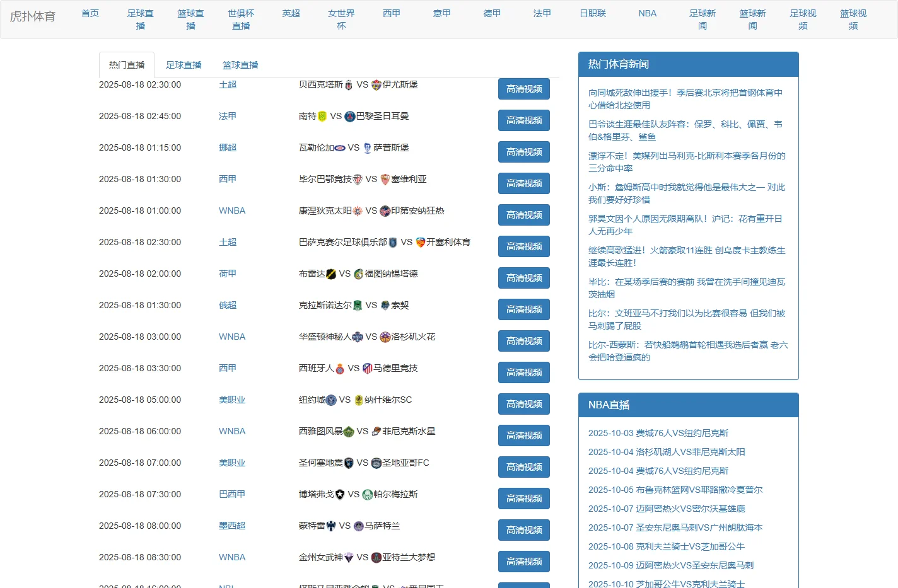Click the 瓦勒伦加 team name
This screenshot has width=898, height=588.
tap(317, 147)
